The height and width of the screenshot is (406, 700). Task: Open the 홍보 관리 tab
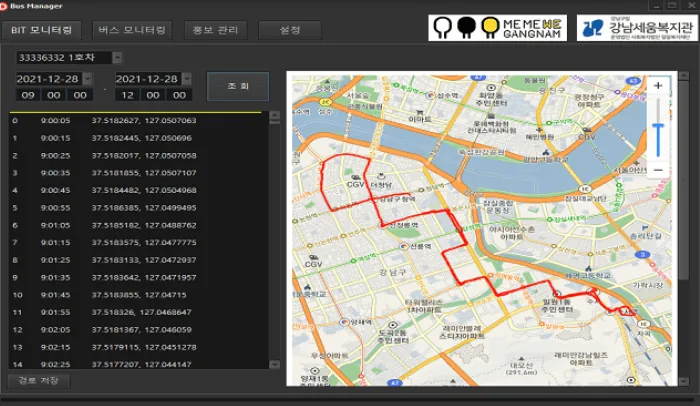pos(215,30)
